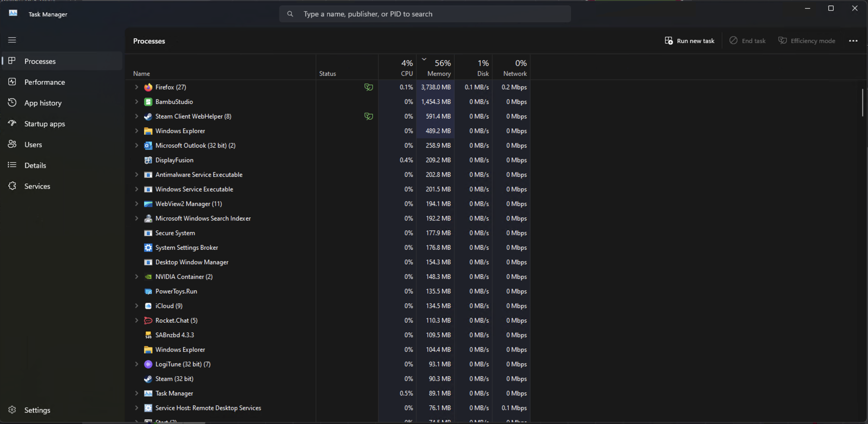Expand the iCloud (9) process group

[x=136, y=306]
